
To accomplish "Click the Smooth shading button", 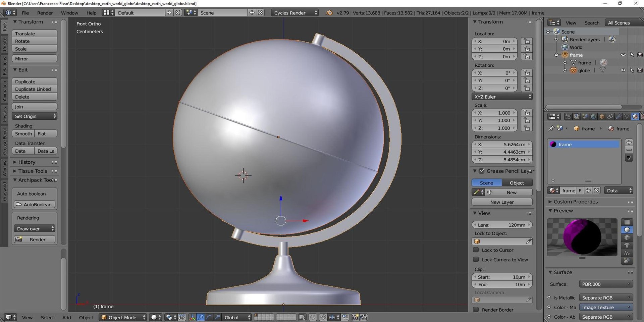I will coord(23,133).
